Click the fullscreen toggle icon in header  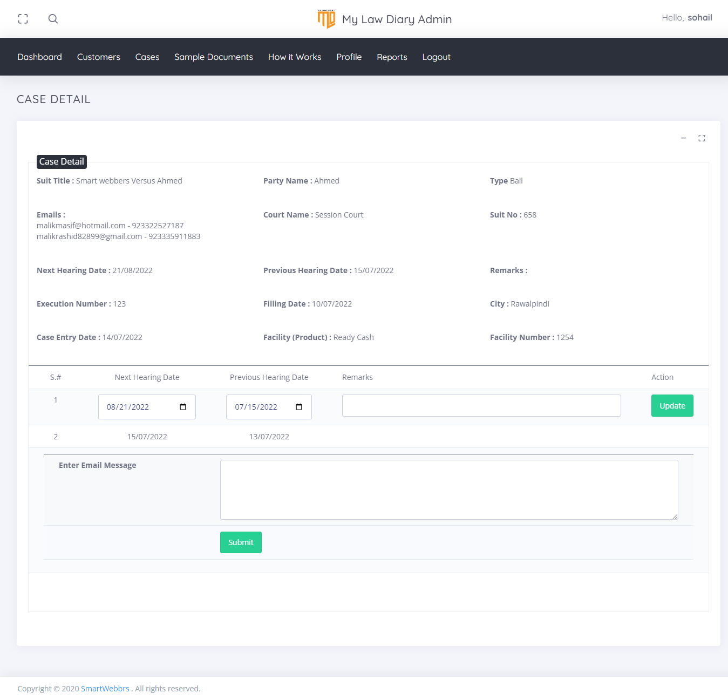pos(23,19)
